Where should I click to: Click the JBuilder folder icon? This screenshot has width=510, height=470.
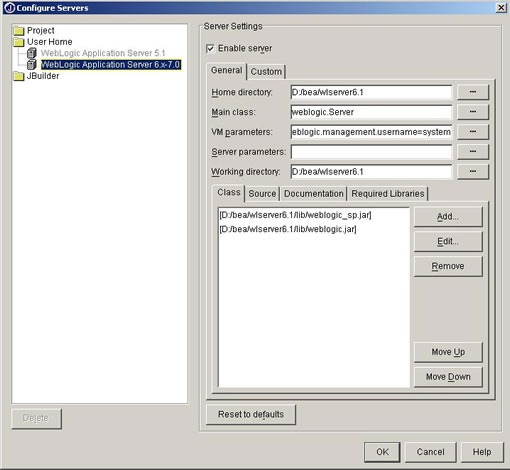point(19,76)
